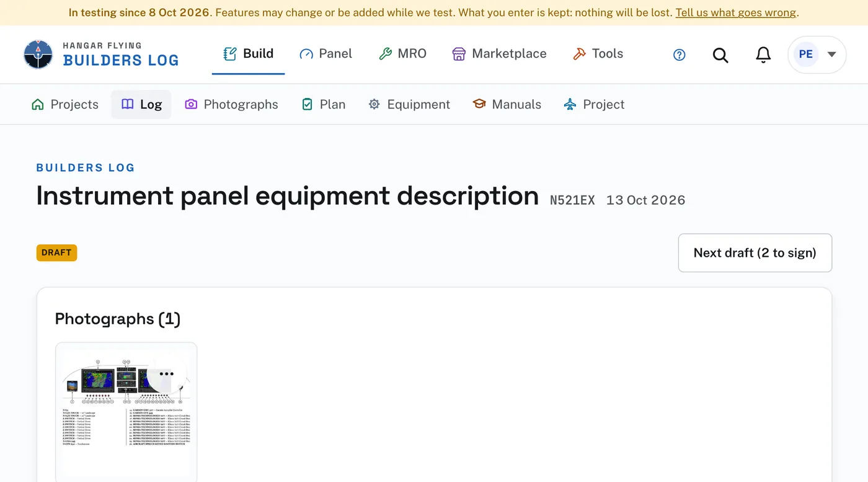
Task: Click the 13 Oct 2026 date
Action: pos(645,200)
